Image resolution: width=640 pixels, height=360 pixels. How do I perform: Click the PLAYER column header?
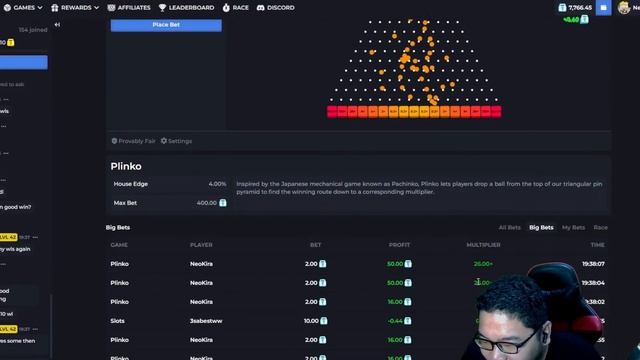[201, 245]
